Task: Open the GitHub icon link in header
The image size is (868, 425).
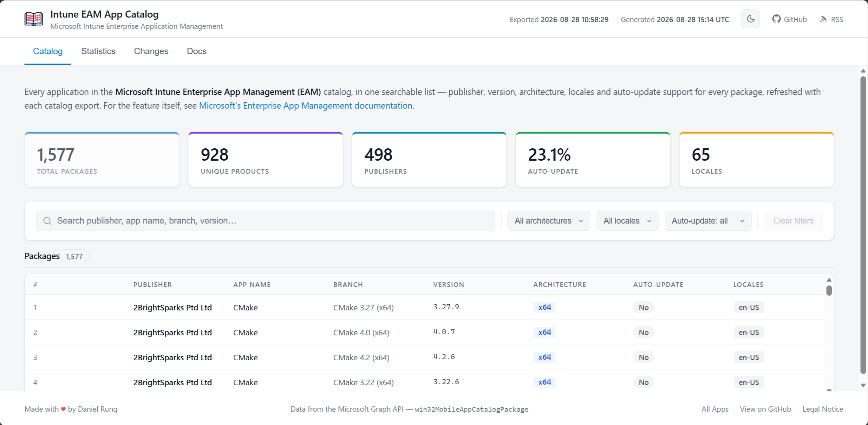Action: [776, 19]
